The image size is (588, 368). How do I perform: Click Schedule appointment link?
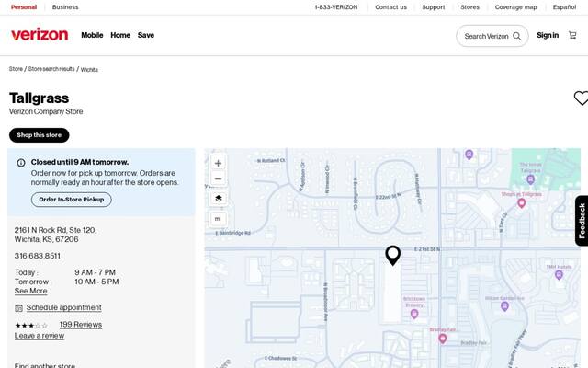tap(63, 307)
